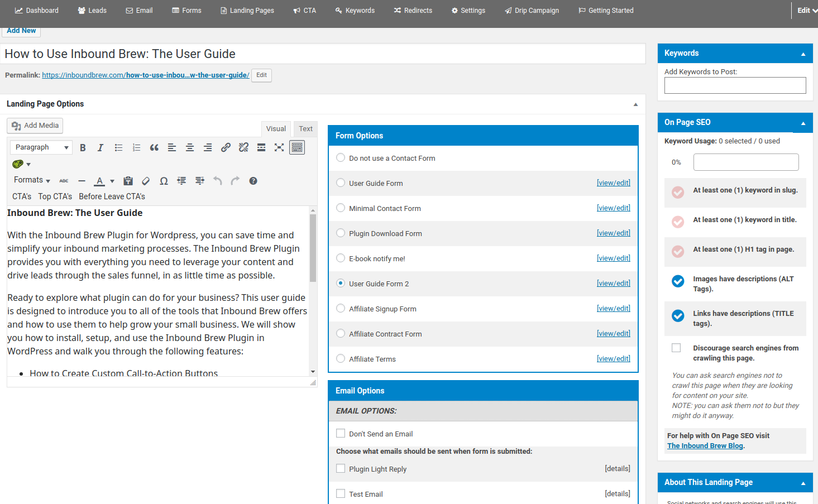Select the User Guide Form radio button
This screenshot has width=818, height=504.
click(341, 183)
